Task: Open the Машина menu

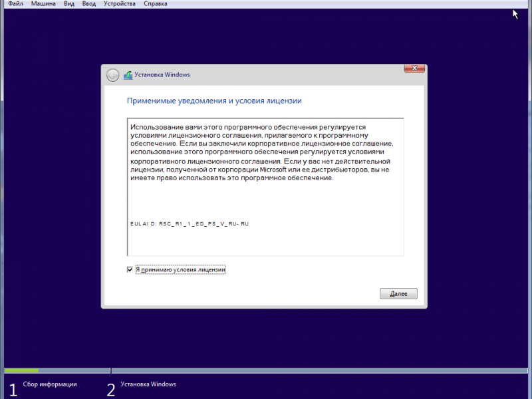Action: pos(43,4)
